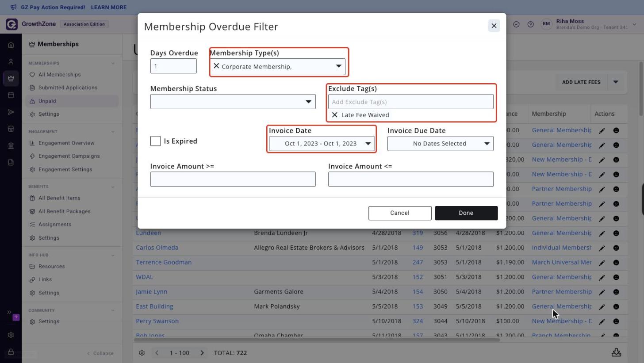Viewport: 644px width, 363px height.
Task: Click the Invoice Amount <= field
Action: click(x=411, y=179)
